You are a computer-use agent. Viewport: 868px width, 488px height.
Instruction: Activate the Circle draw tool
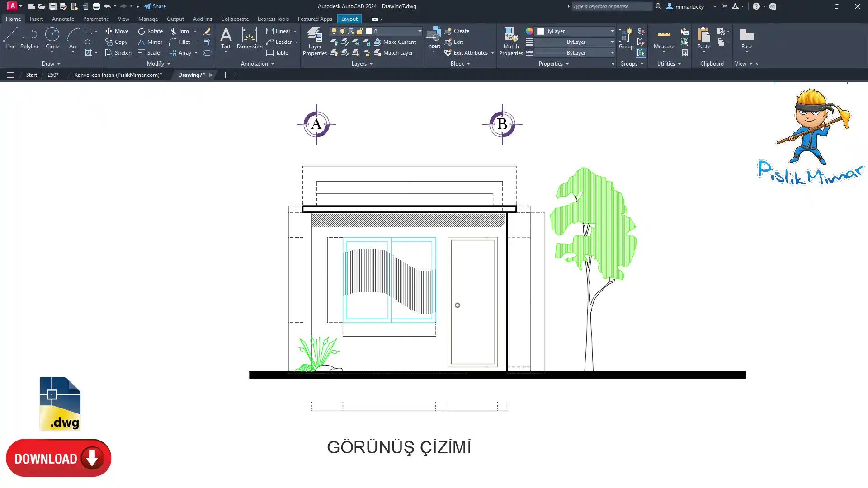[x=52, y=38]
